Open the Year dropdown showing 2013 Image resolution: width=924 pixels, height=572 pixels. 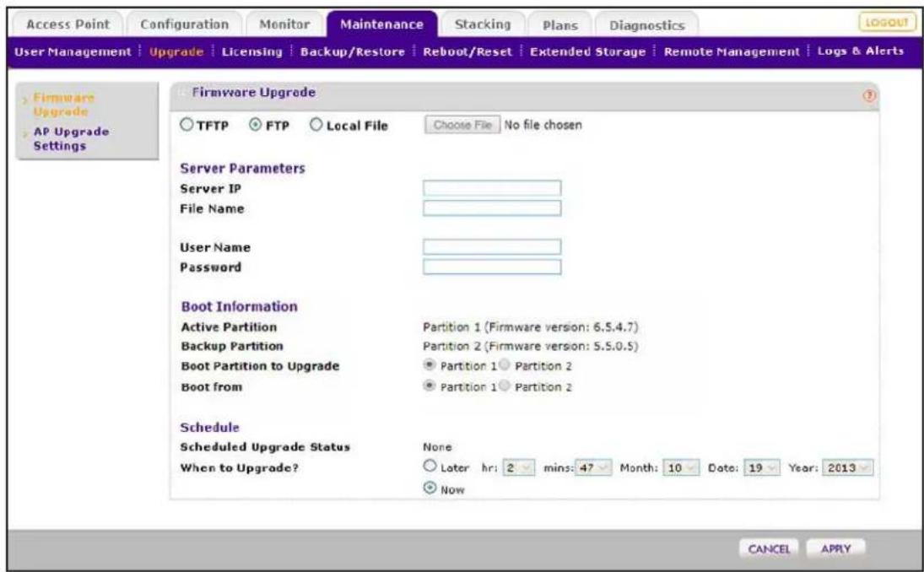[x=847, y=467]
